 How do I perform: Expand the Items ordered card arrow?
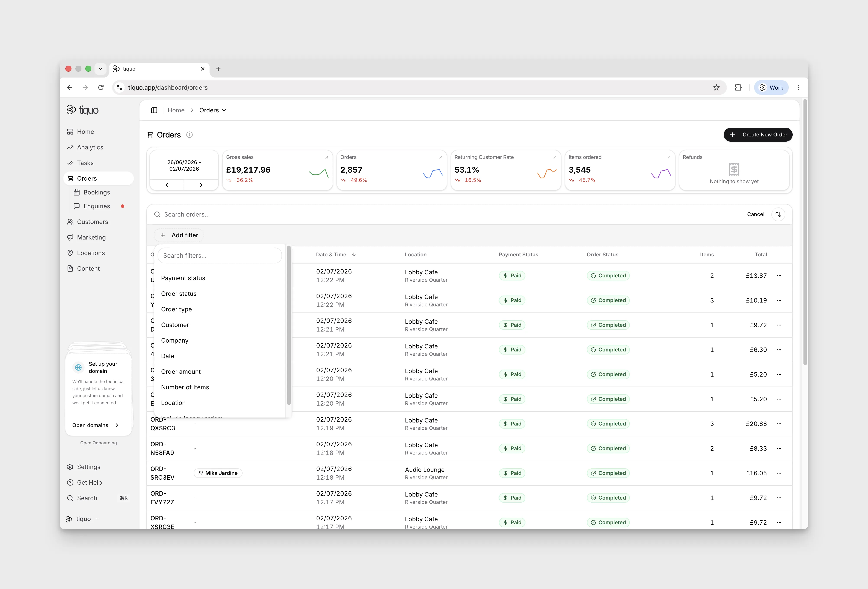coord(669,157)
